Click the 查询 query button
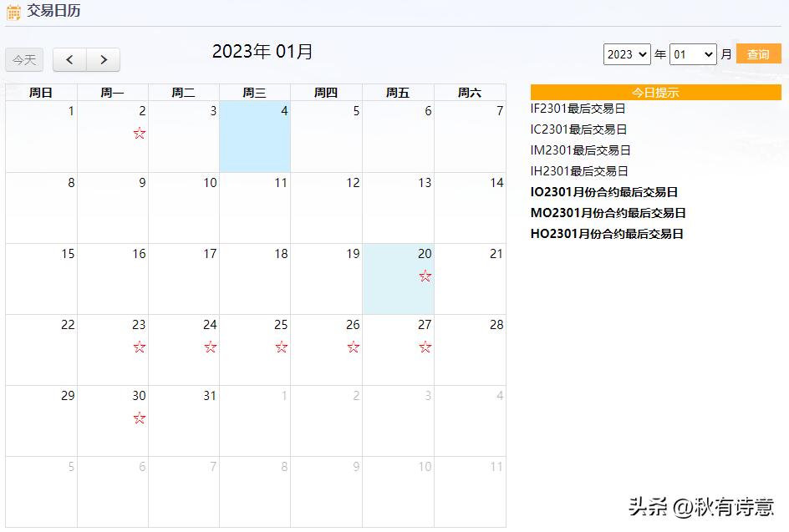The width and height of the screenshot is (789, 532). click(758, 53)
